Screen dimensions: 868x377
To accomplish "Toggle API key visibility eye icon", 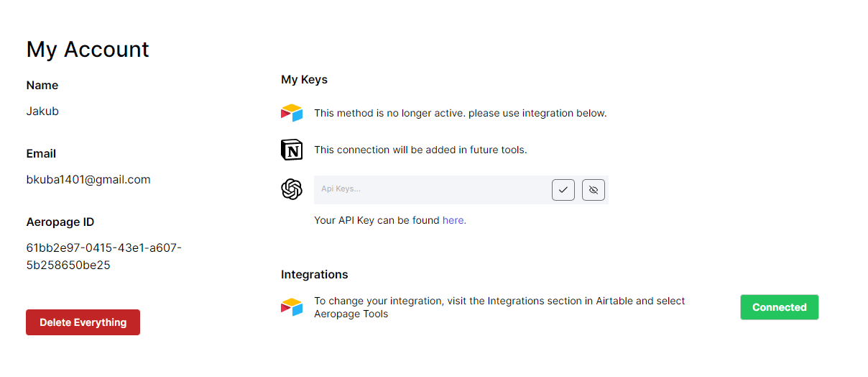I will 594,190.
